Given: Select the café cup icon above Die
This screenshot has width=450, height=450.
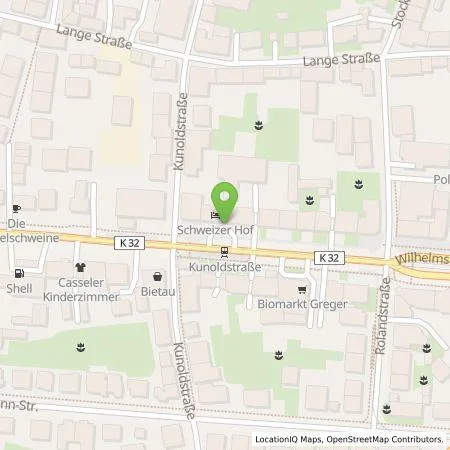Looking at the screenshot, I should [17, 209].
